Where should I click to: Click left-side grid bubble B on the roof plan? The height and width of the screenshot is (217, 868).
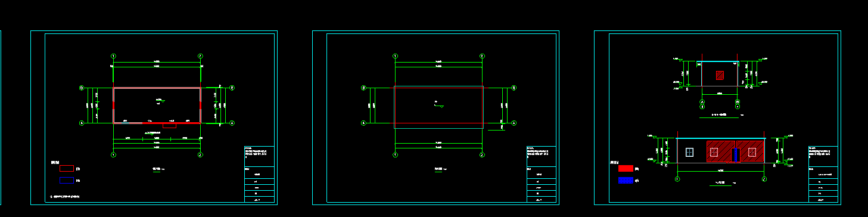pos(363,88)
